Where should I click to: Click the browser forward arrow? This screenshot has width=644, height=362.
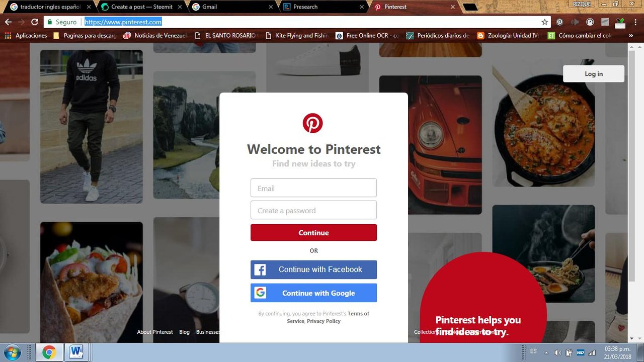pos(21,22)
